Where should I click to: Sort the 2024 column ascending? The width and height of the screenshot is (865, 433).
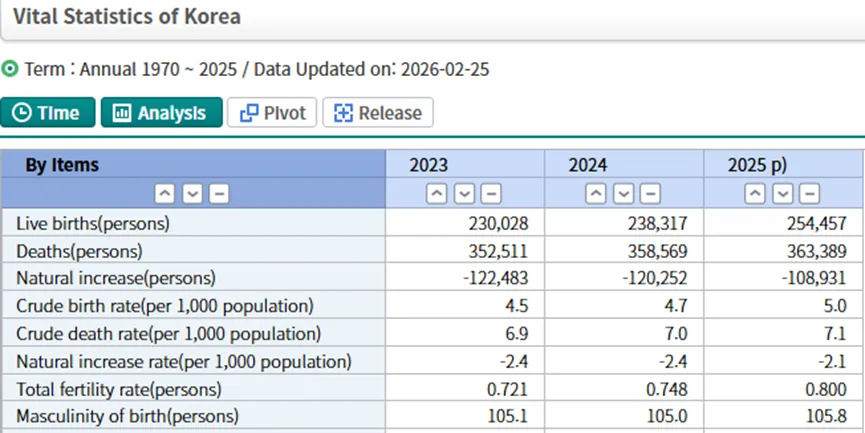point(597,194)
